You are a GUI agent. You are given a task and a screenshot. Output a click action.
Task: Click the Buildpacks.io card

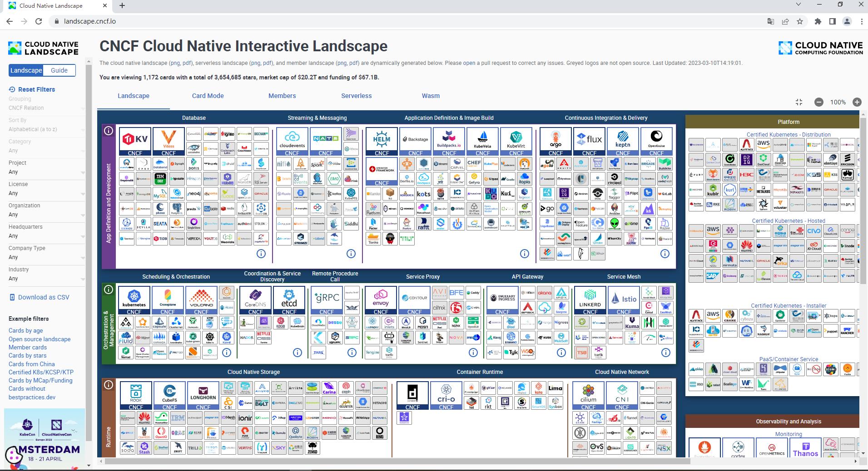pos(449,142)
